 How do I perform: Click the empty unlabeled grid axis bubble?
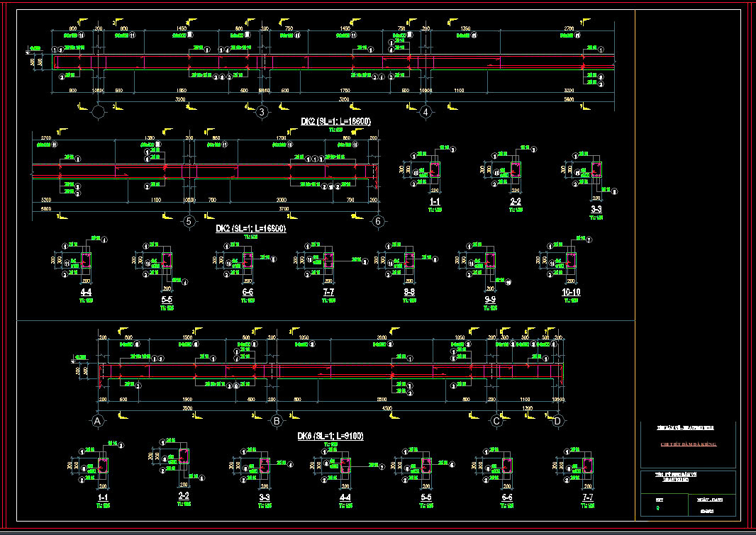point(100,112)
